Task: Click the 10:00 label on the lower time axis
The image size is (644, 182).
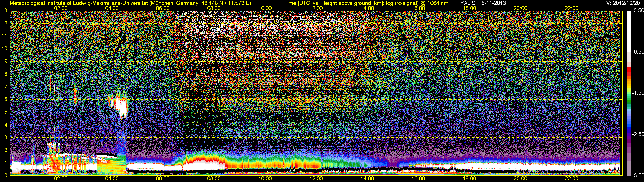Action: [x=265, y=179]
